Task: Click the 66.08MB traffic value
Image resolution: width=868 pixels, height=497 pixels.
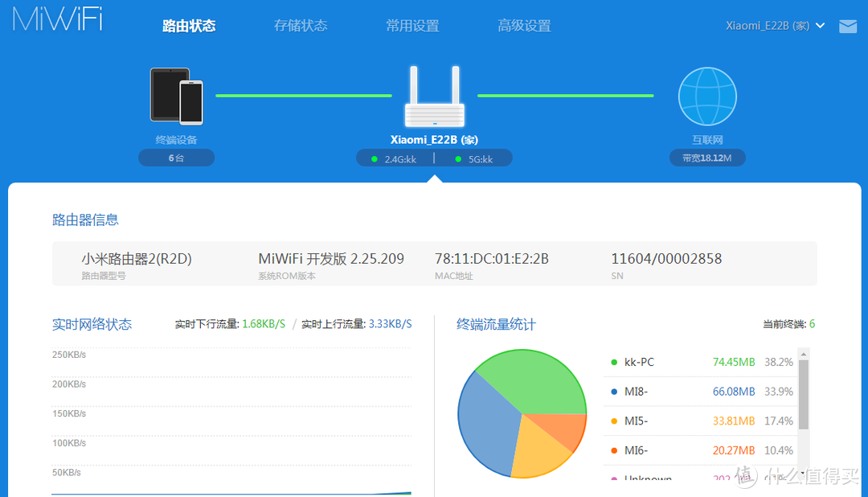Action: pyautogui.click(x=734, y=391)
